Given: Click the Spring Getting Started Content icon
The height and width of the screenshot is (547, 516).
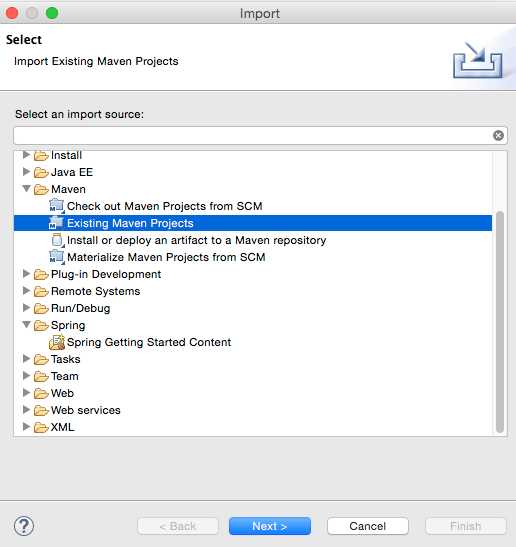Looking at the screenshot, I should (x=57, y=342).
